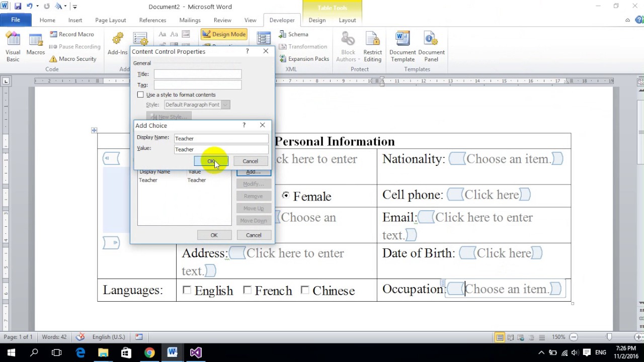
Task: Go to the References tab
Action: click(152, 20)
